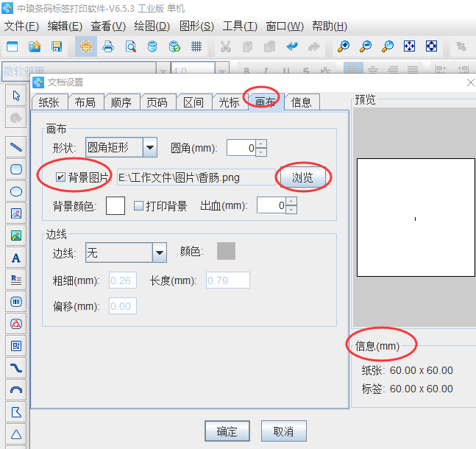Select the arrow pointer tool
476x449 pixels.
pos(16,96)
